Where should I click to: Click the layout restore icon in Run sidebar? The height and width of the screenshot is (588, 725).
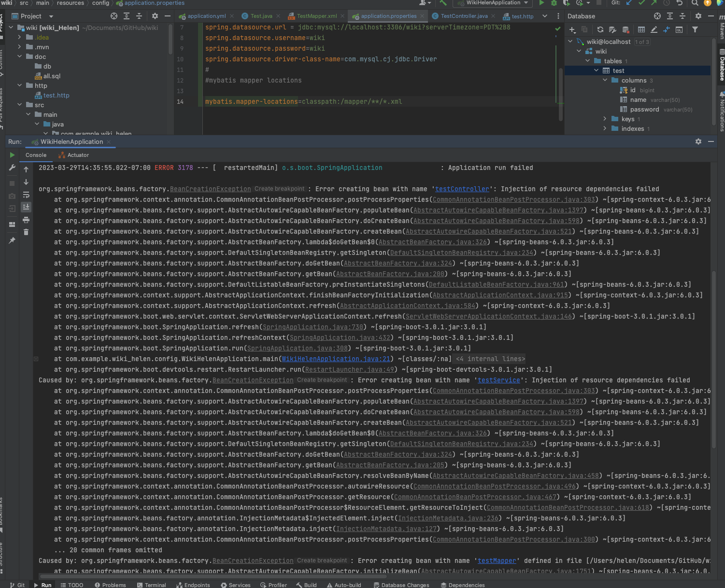coord(12,224)
